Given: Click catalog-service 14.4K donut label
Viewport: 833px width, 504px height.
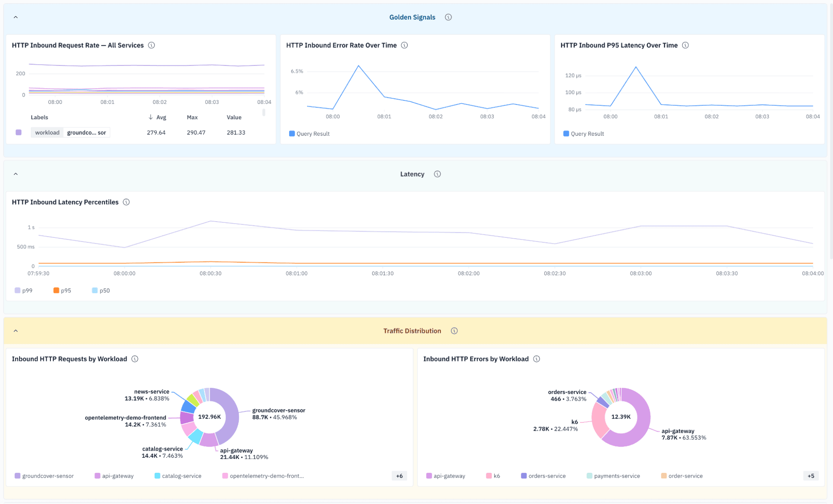Looking at the screenshot, I should (x=162, y=452).
